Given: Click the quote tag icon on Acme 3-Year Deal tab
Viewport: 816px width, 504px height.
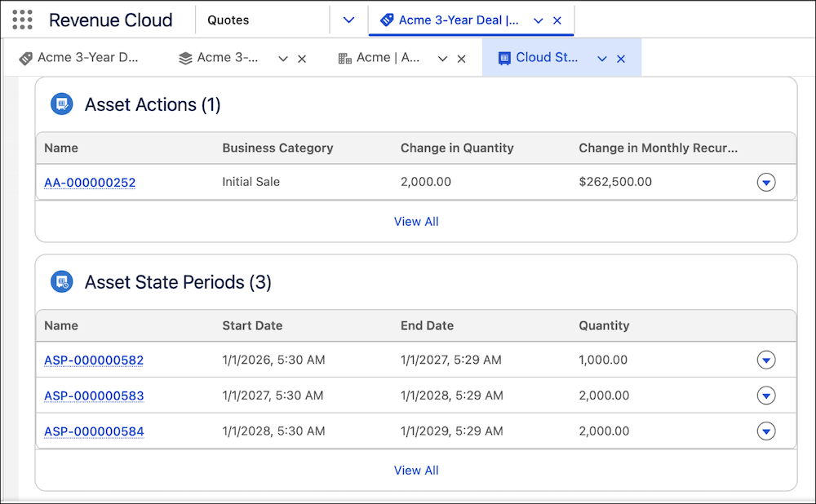Looking at the screenshot, I should tap(387, 20).
